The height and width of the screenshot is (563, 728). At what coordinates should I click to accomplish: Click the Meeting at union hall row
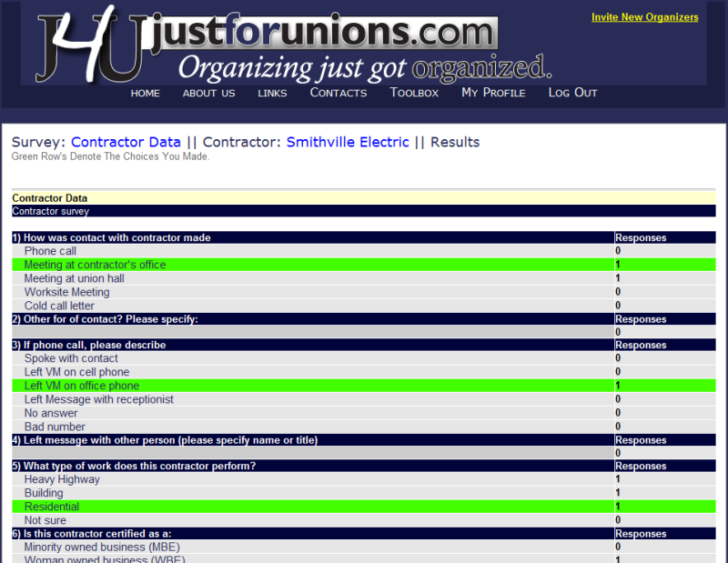pos(74,278)
